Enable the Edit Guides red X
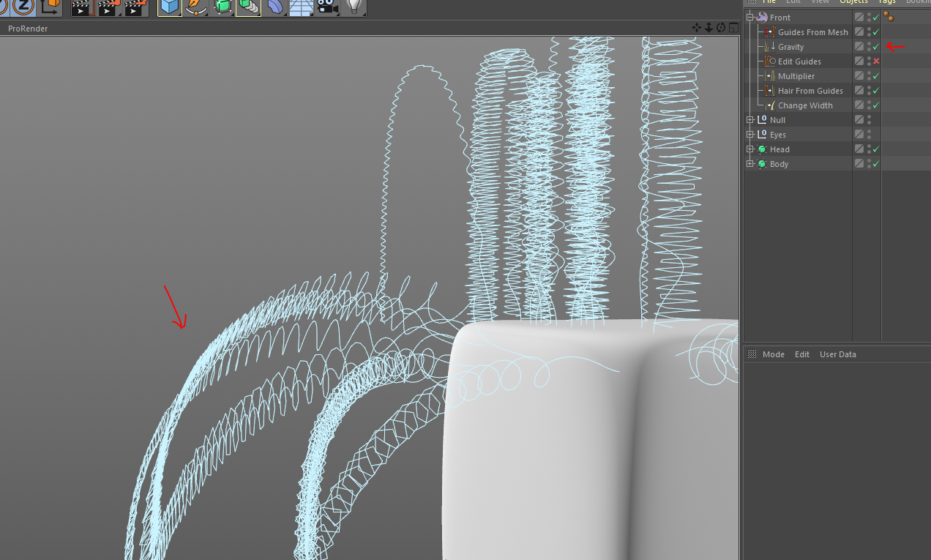Viewport: 931px width, 560px height. 876,61
